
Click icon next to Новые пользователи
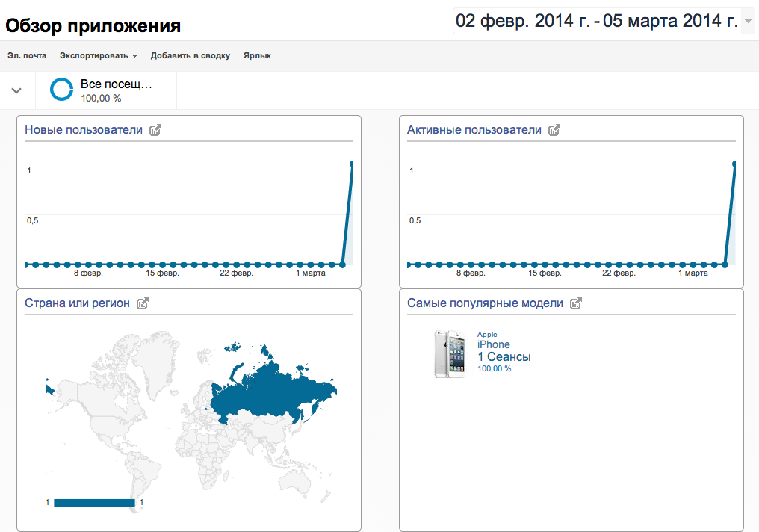tap(155, 130)
